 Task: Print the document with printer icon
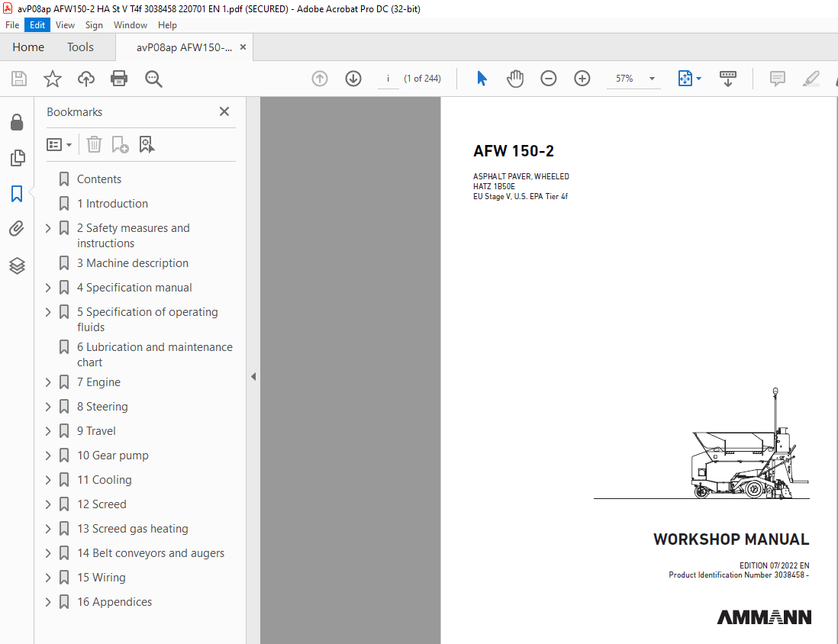pyautogui.click(x=118, y=79)
